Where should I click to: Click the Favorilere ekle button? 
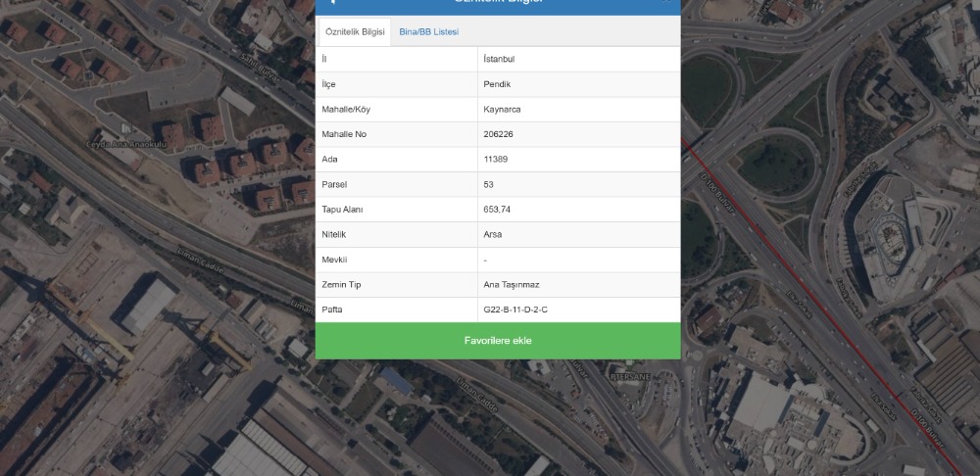tap(498, 341)
